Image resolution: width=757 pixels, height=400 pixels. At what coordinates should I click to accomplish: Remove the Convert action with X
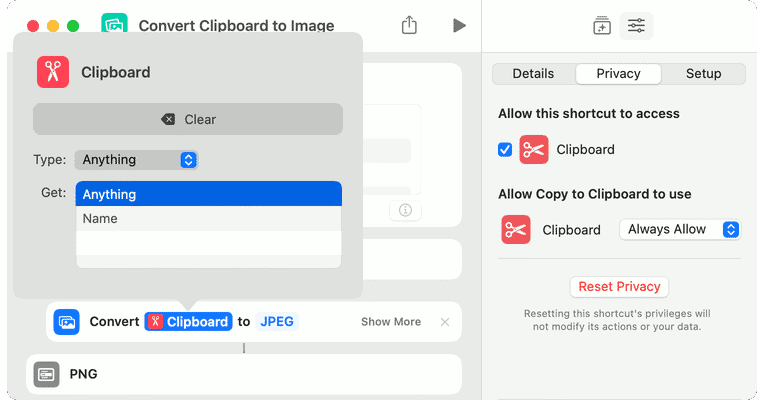click(445, 322)
